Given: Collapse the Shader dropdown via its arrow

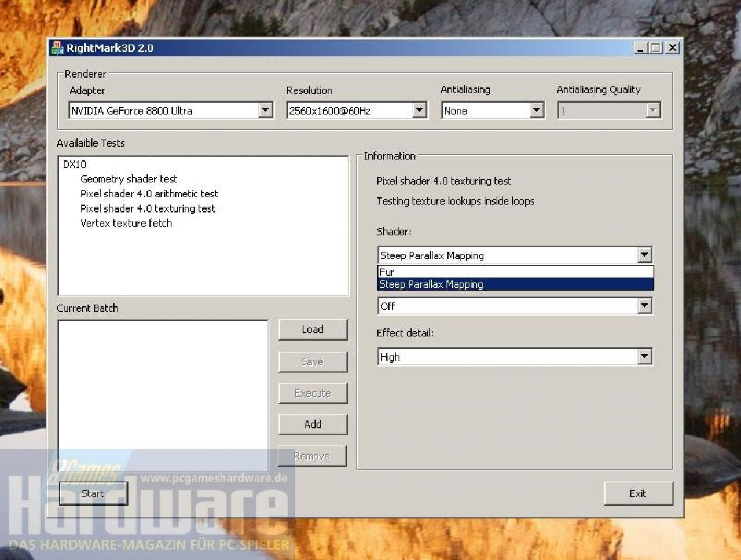Looking at the screenshot, I should click(644, 255).
